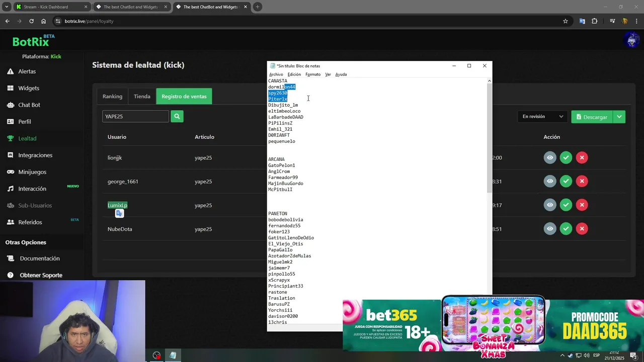Click bobodebolivia line in Notepad
The height and width of the screenshot is (362, 644).
click(286, 220)
